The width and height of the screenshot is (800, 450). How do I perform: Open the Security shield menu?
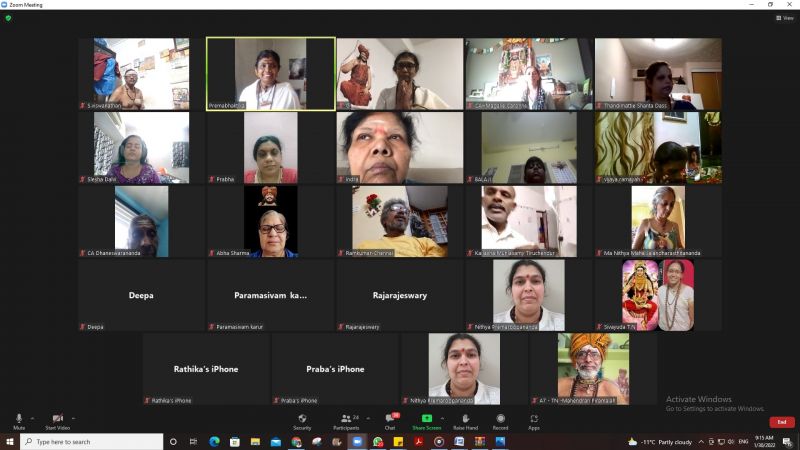(302, 421)
